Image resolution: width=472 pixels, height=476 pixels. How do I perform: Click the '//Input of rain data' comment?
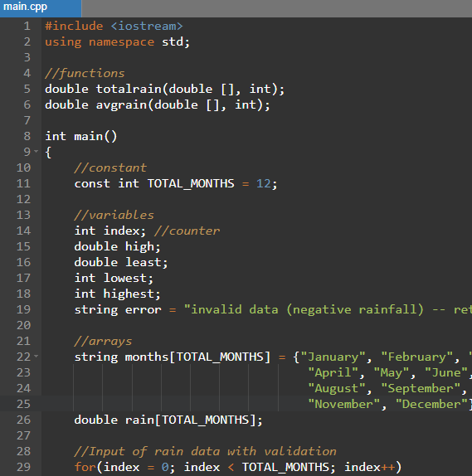[206, 452]
